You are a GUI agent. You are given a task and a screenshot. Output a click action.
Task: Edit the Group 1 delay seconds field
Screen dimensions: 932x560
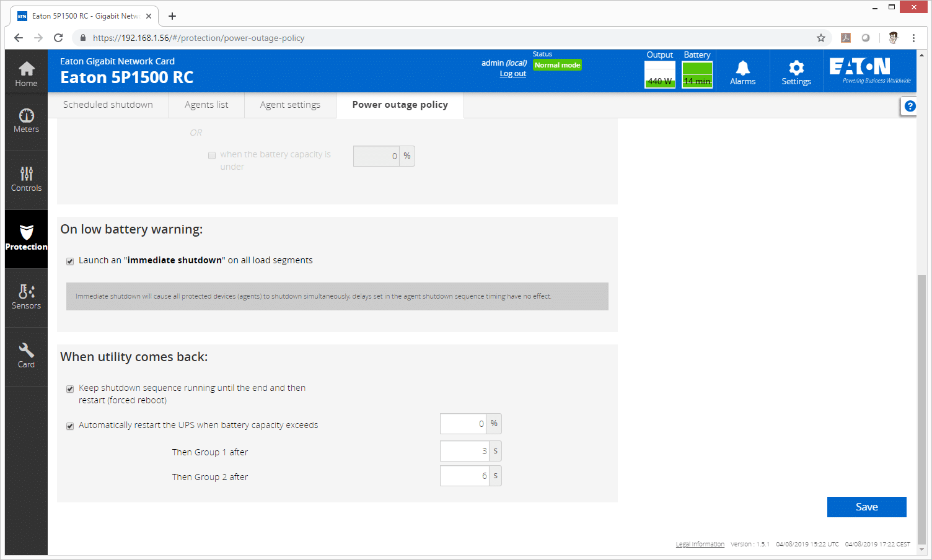pos(465,451)
